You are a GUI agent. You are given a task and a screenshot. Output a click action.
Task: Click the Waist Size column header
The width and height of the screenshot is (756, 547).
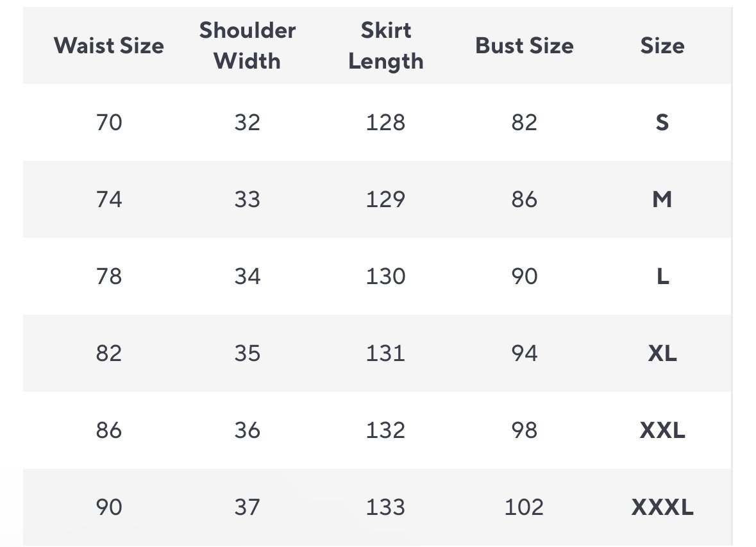pos(109,46)
